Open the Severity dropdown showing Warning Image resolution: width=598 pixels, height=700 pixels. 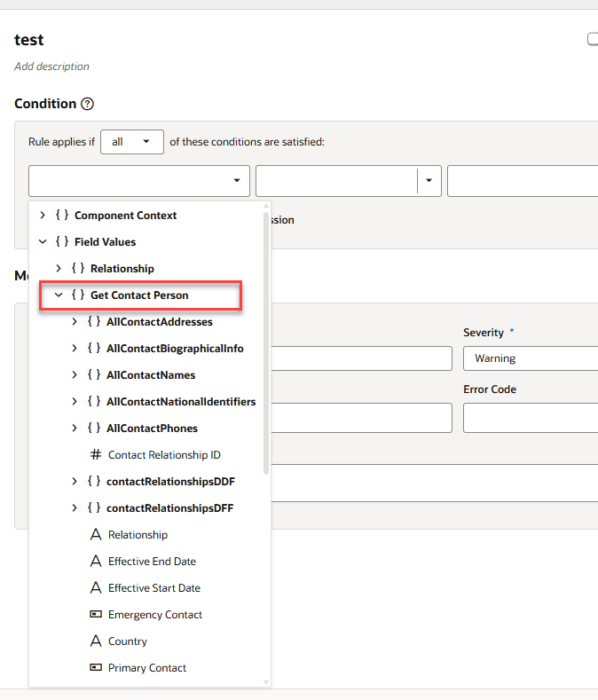pos(531,358)
